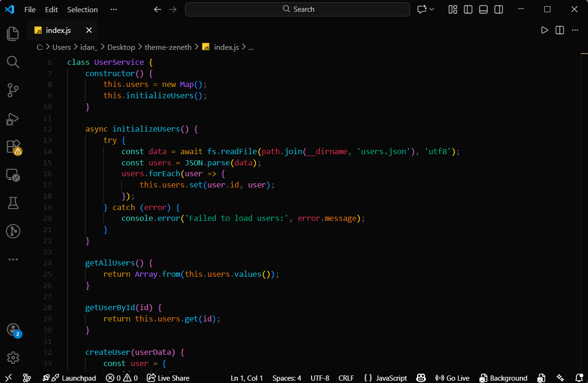Click the Testing beaker icon
The width and height of the screenshot is (588, 383).
tap(13, 203)
